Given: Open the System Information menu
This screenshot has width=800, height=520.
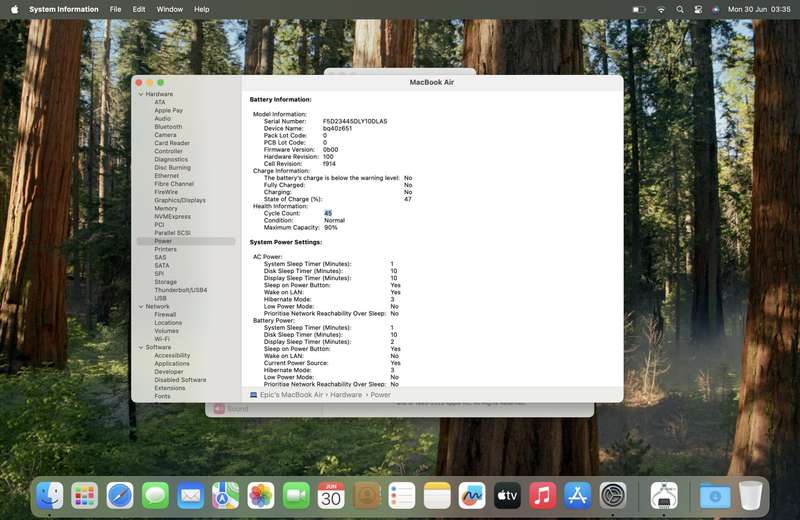Looking at the screenshot, I should (x=64, y=9).
